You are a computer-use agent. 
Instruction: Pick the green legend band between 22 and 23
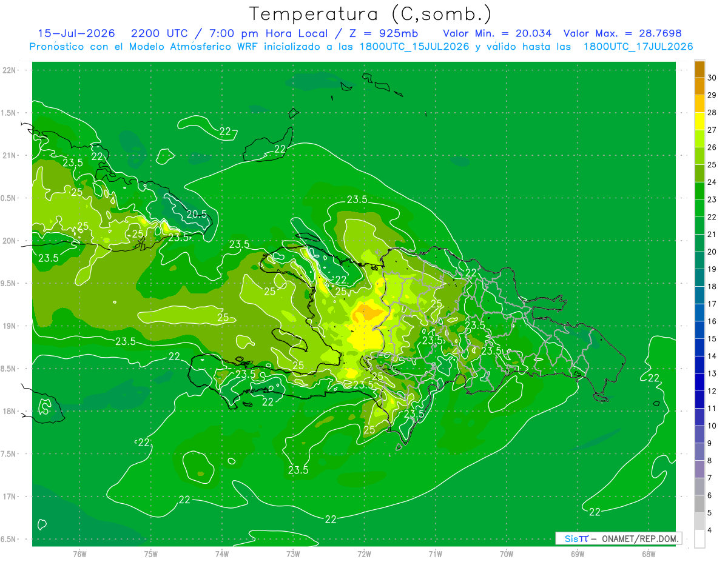[699, 208]
